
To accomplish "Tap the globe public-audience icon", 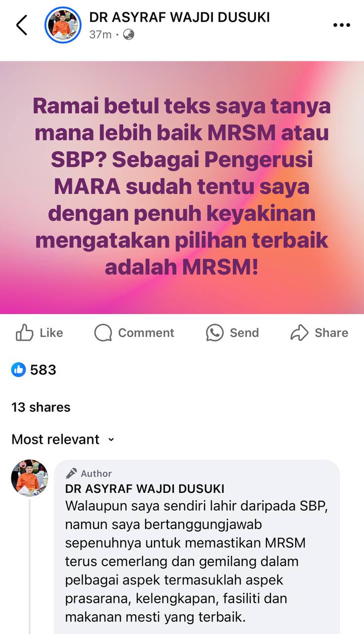I will click(128, 35).
